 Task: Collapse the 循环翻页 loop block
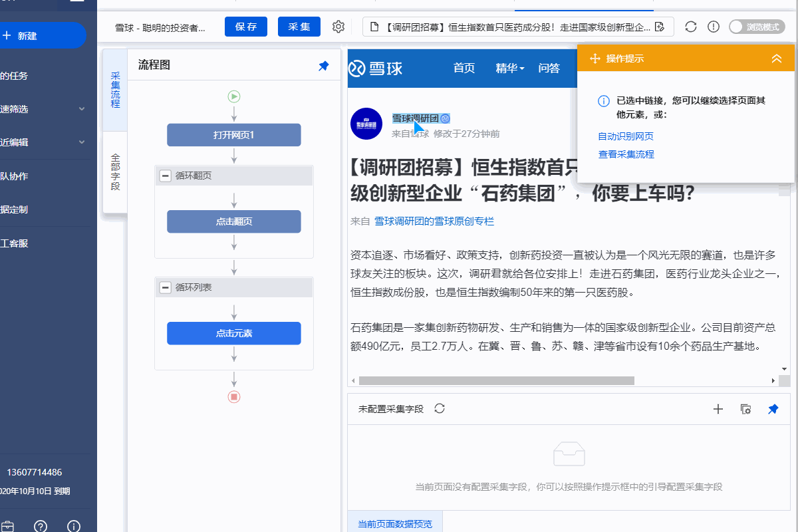(166, 176)
